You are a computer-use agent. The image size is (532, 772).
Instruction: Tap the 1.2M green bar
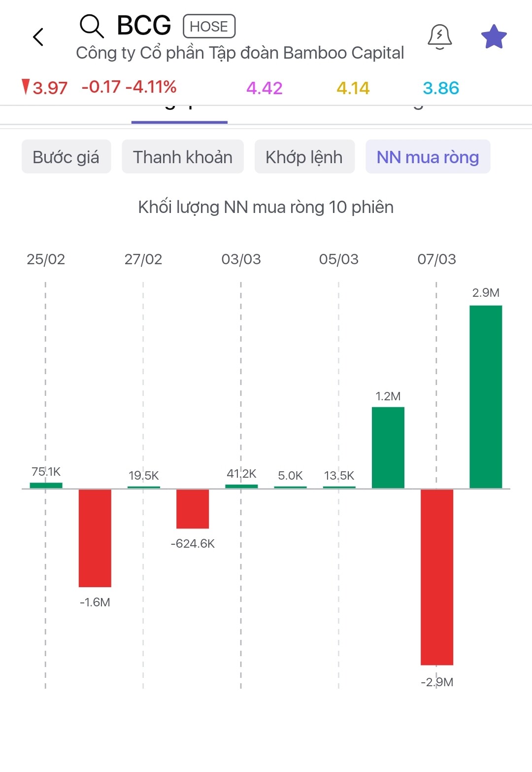388,447
